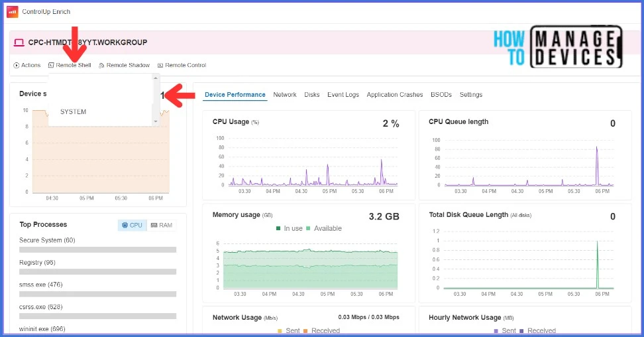Click the Memory usage 3.2 GB value
The height and width of the screenshot is (337, 644).
(x=384, y=216)
